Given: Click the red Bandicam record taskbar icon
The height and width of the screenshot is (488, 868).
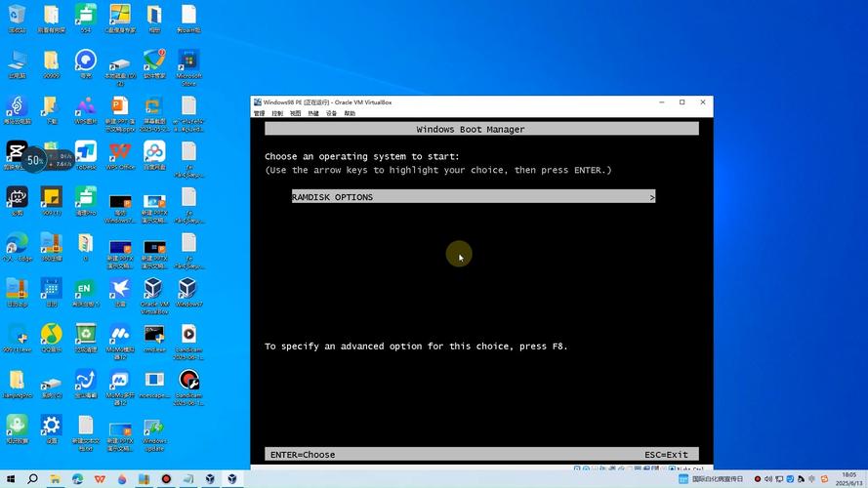Looking at the screenshot, I should [x=166, y=478].
